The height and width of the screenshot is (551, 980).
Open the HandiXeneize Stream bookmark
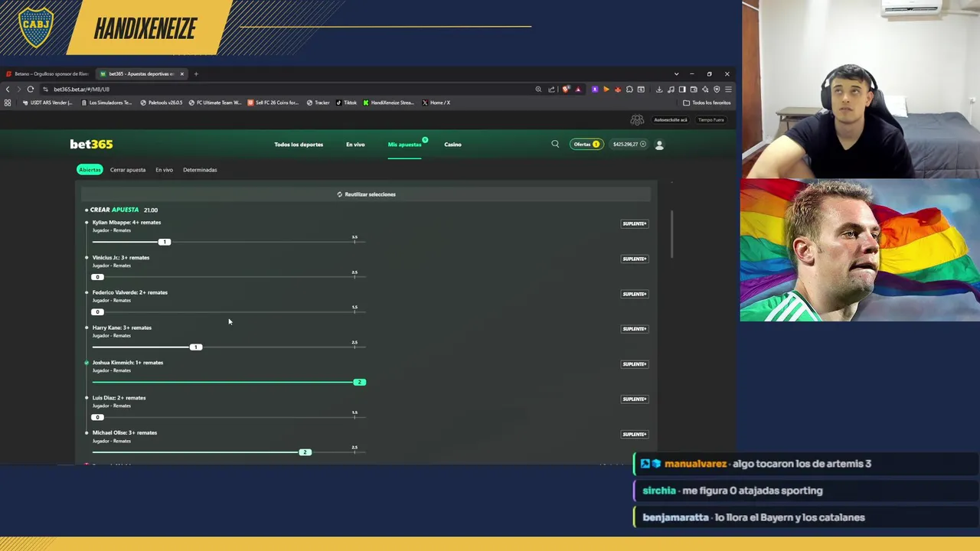[389, 103]
